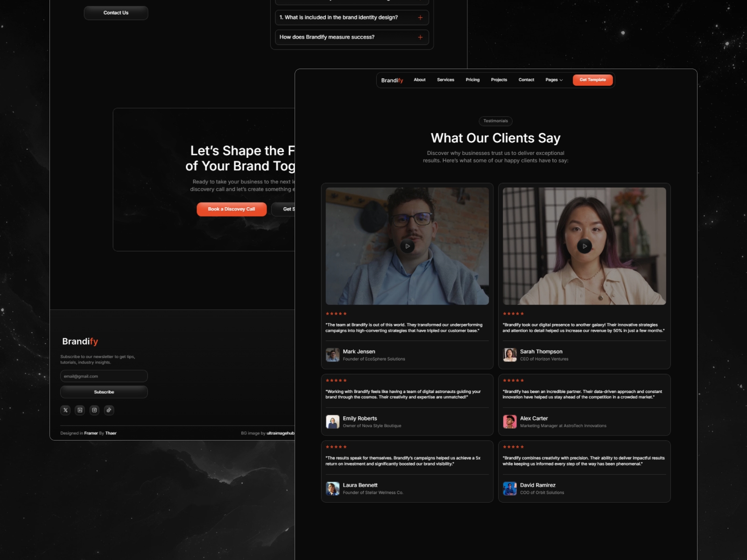
Task: Select About in the navigation menu
Action: [419, 80]
